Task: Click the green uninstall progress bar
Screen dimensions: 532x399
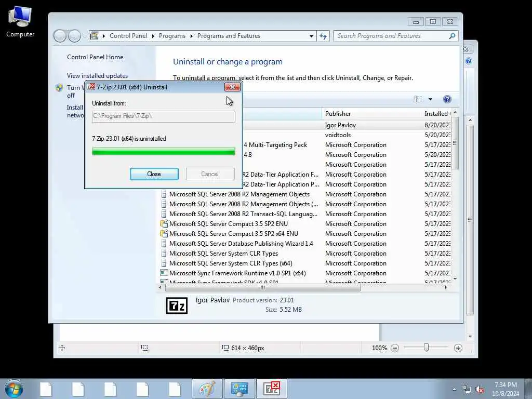Action: (x=163, y=151)
